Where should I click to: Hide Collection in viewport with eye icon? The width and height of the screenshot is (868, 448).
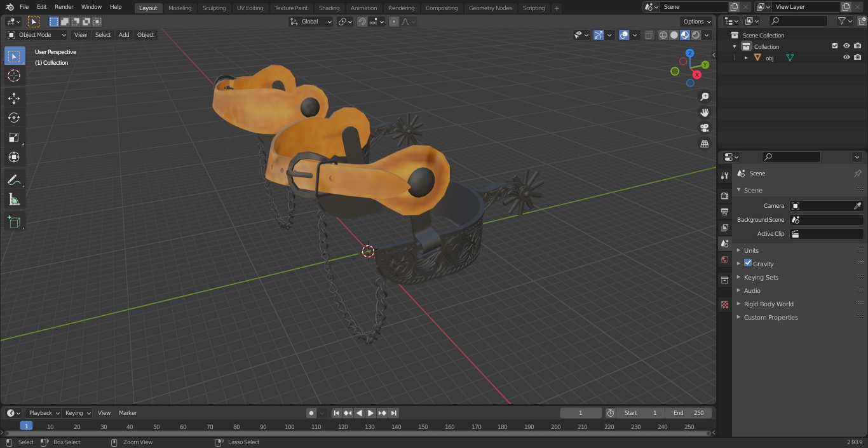point(846,46)
